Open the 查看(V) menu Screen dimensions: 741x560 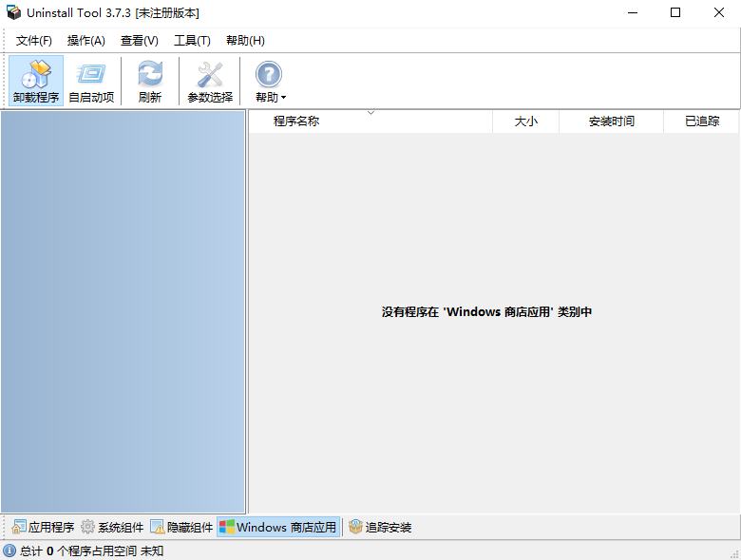(140, 40)
